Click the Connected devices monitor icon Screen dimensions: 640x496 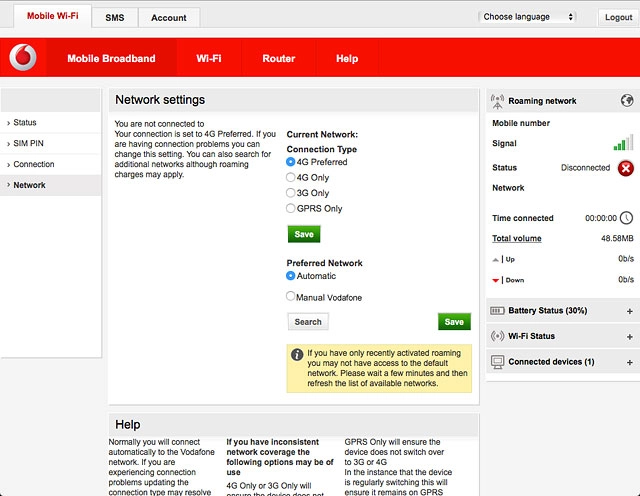coord(498,361)
